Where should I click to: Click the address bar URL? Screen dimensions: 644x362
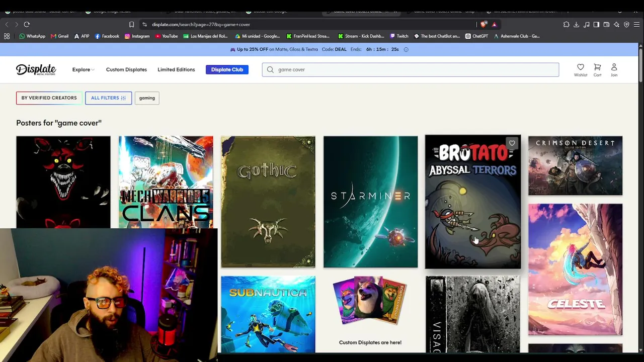pos(201,24)
